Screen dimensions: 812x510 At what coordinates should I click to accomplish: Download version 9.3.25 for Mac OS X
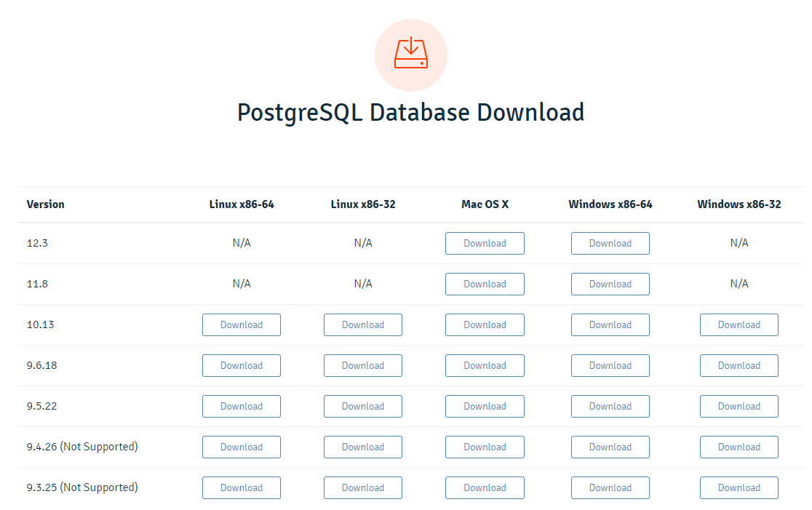pyautogui.click(x=485, y=487)
